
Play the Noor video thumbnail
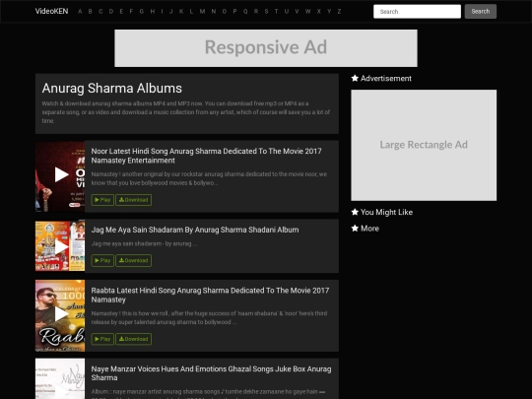tap(60, 176)
